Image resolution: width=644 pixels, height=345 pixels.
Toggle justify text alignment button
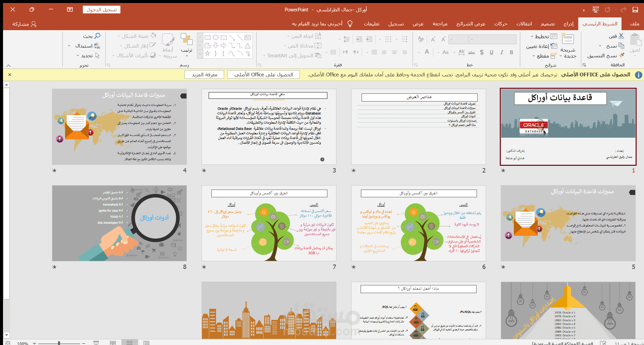click(x=374, y=52)
